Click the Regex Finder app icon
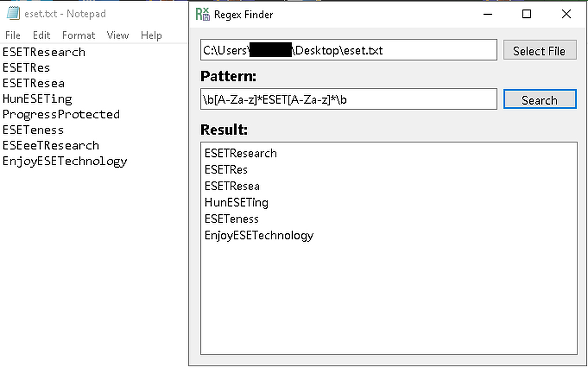This screenshot has width=588, height=368. [202, 14]
